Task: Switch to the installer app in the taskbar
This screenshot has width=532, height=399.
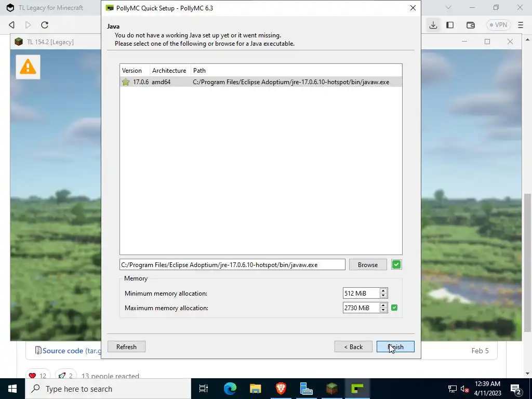Action: [307, 389]
